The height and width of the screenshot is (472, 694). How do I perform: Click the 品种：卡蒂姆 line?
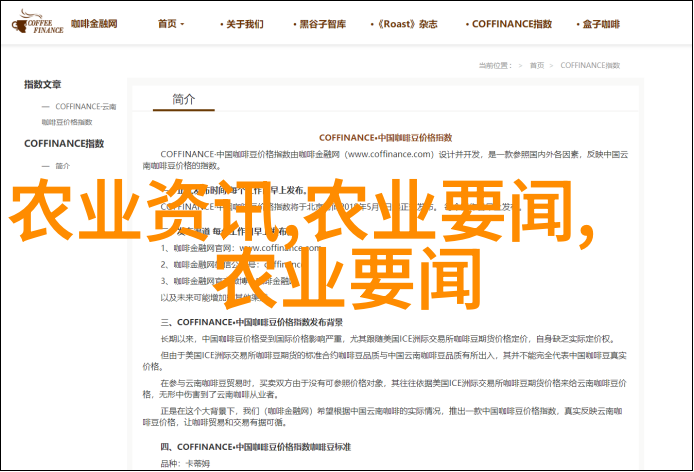click(x=185, y=464)
